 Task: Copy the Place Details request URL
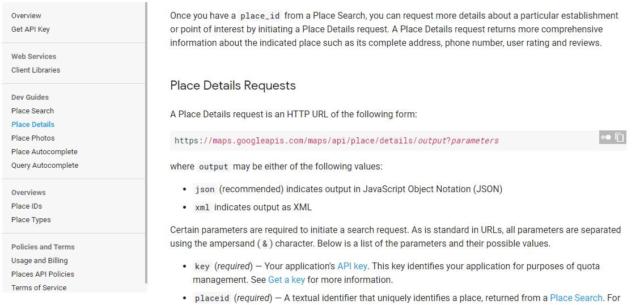coord(620,137)
